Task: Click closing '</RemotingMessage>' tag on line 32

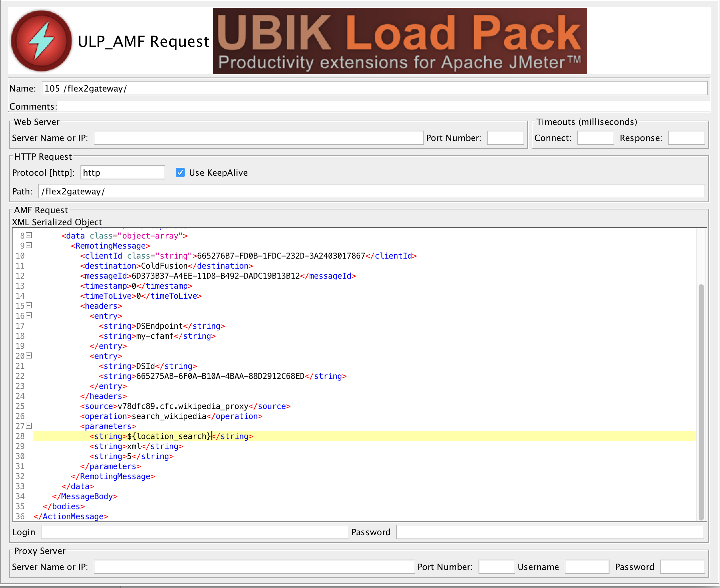Action: coord(113,476)
